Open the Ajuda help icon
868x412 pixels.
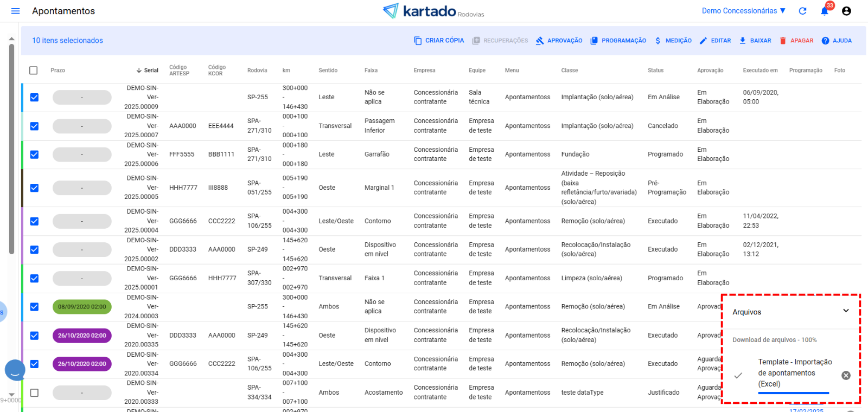[825, 41]
